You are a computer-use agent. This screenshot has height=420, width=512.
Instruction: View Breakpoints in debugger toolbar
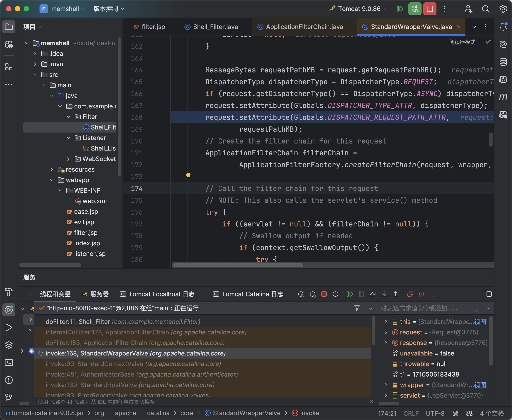coord(410,294)
